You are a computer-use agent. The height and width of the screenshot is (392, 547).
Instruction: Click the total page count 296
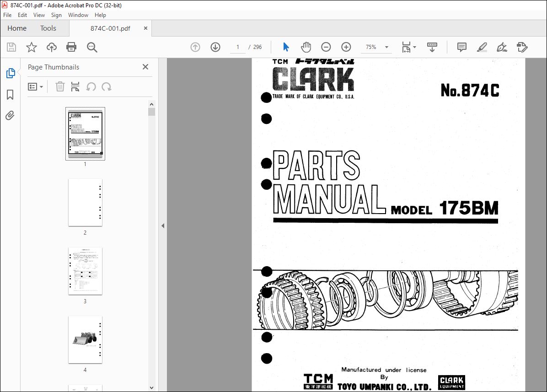(x=257, y=47)
